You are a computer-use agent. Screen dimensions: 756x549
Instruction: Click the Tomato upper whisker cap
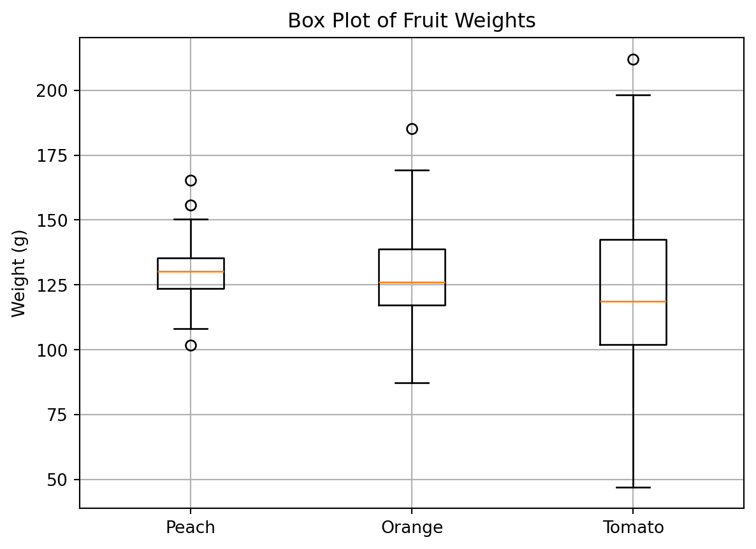pyautogui.click(x=633, y=95)
